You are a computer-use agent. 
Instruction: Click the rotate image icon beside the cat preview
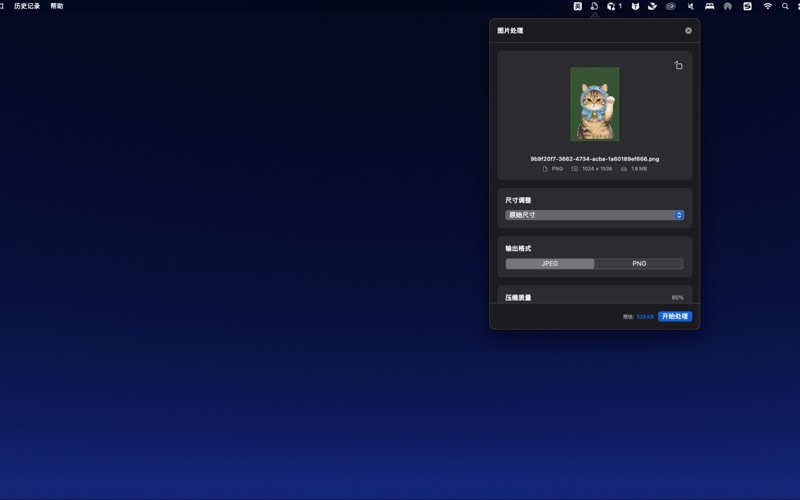pos(678,65)
